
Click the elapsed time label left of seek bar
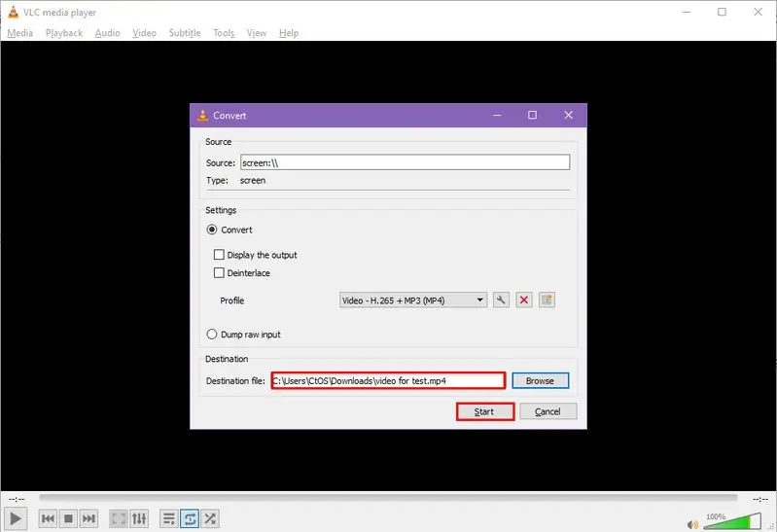point(17,499)
